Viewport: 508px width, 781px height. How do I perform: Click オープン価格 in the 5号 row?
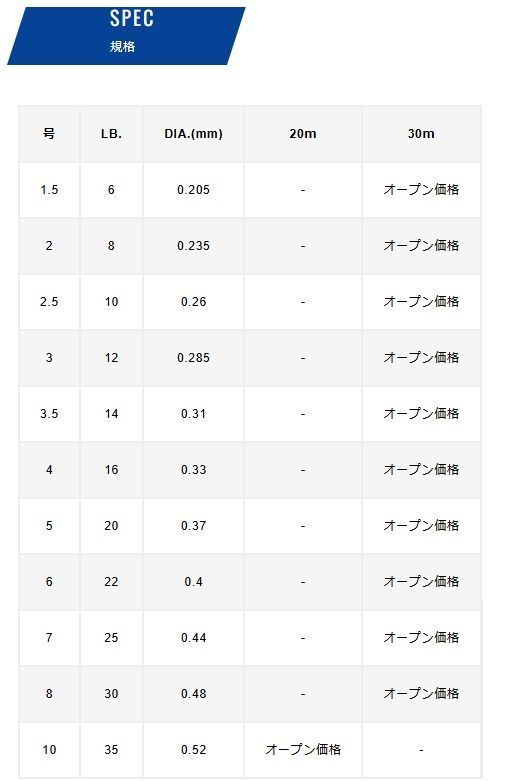click(421, 525)
